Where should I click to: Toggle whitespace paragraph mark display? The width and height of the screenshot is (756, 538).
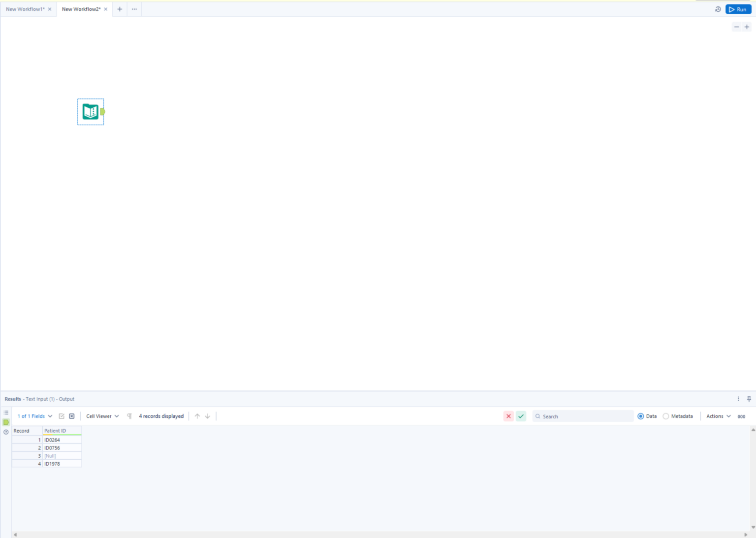pyautogui.click(x=129, y=416)
